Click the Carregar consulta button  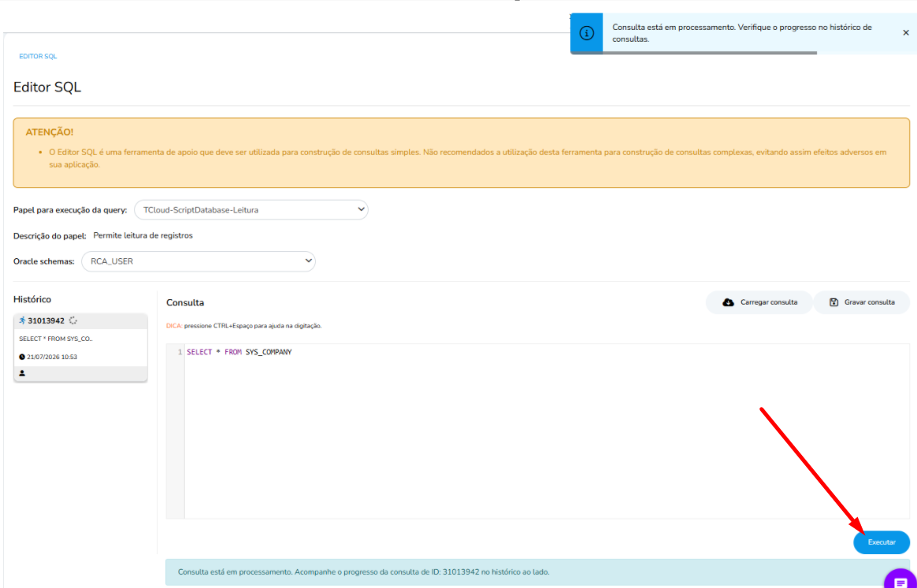(x=759, y=302)
